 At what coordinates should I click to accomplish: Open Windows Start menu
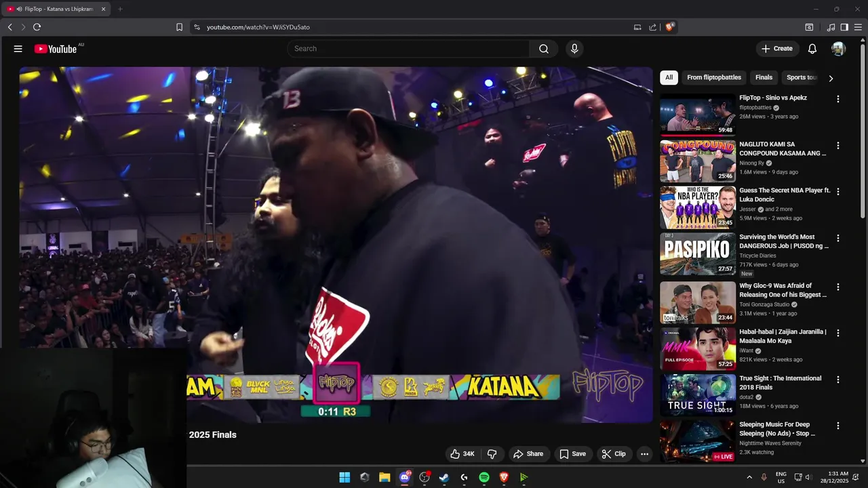coord(344,477)
